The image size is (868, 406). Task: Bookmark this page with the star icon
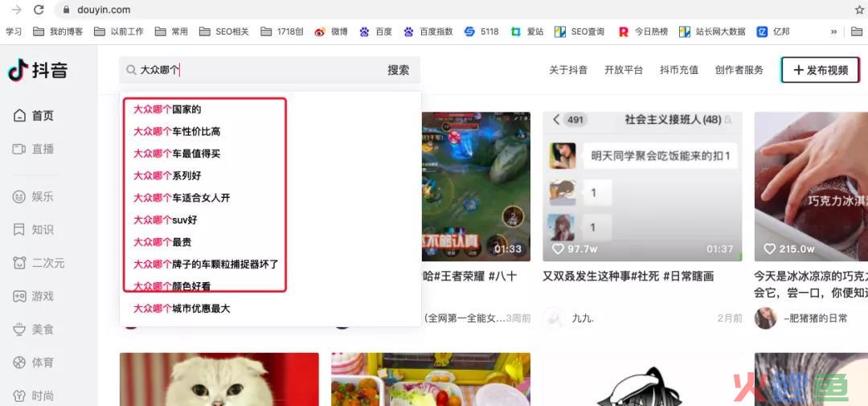(x=860, y=10)
